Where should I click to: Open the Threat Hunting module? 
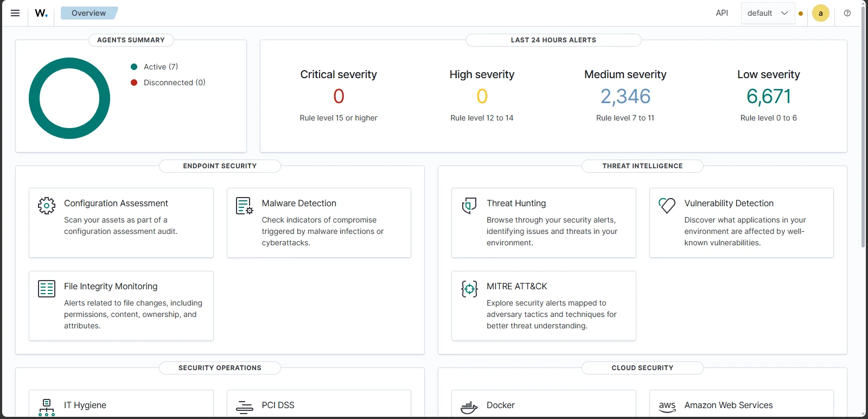pos(544,223)
